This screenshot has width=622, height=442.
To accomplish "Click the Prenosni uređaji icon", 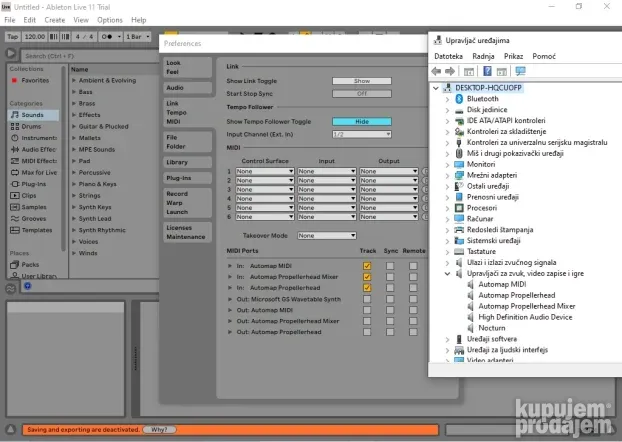I will tap(459, 197).
